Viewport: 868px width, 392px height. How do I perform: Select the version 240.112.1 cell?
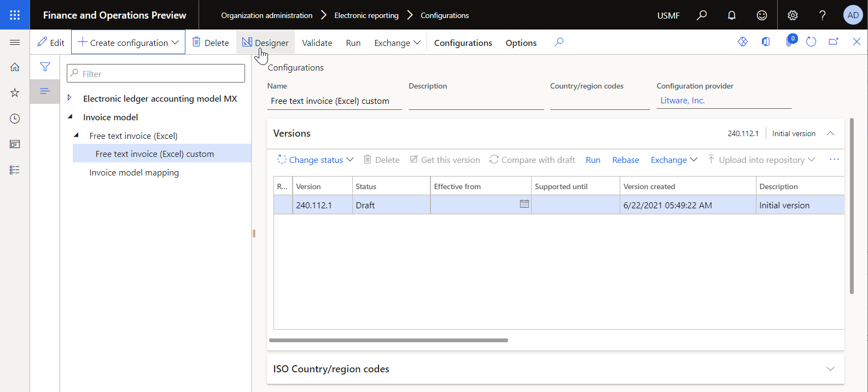(x=323, y=205)
